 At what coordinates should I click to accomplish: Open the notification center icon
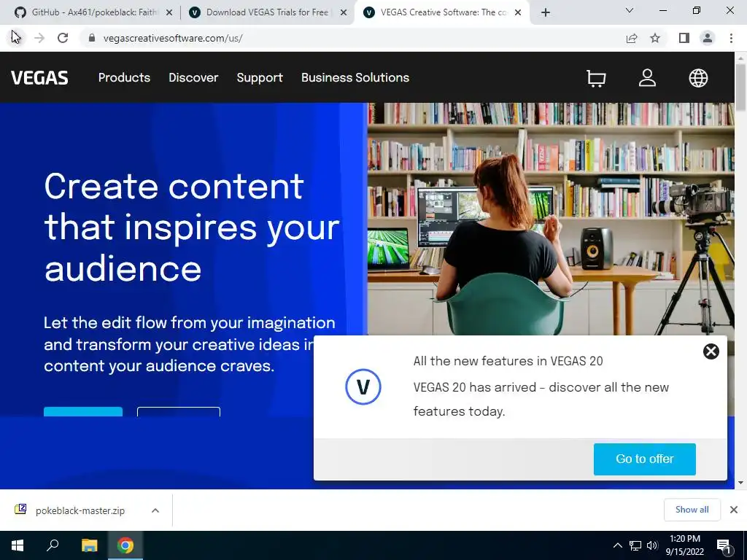[x=724, y=546]
